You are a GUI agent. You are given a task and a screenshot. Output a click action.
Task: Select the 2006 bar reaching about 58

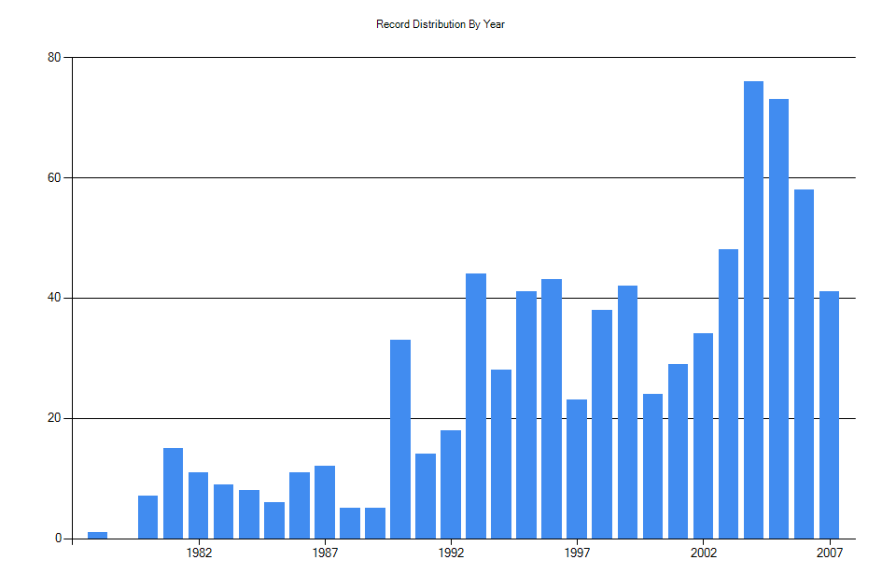[x=804, y=364]
